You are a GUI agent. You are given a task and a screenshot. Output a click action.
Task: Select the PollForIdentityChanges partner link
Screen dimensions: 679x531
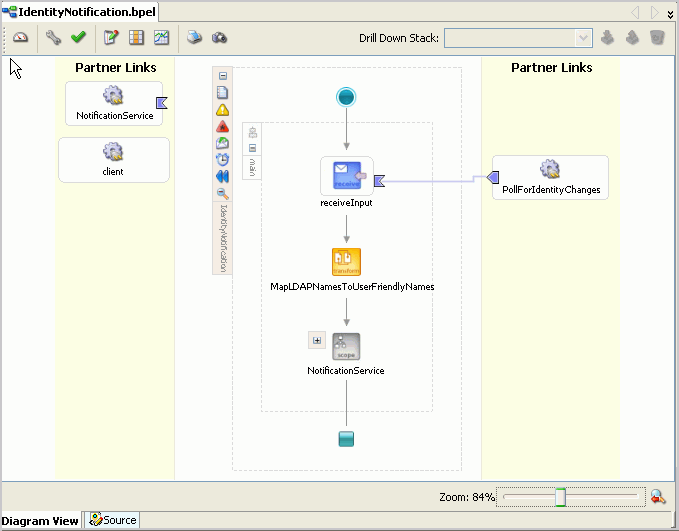coord(550,178)
